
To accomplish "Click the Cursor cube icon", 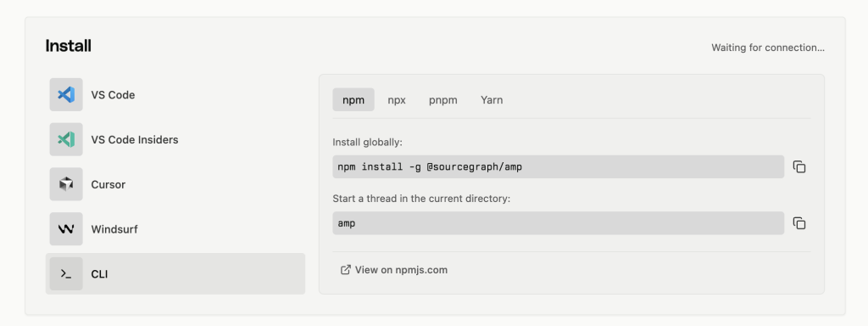I will [66, 184].
